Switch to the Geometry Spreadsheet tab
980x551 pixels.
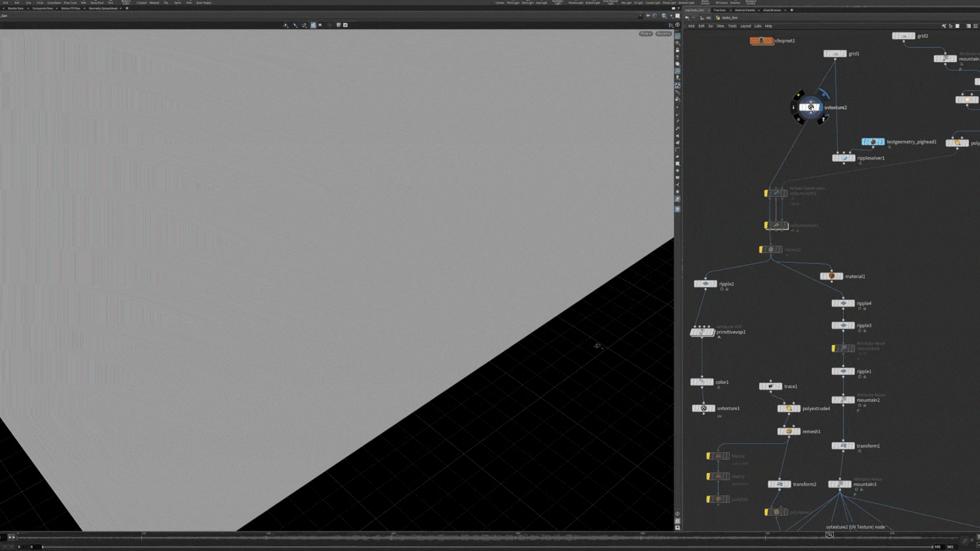(103, 9)
